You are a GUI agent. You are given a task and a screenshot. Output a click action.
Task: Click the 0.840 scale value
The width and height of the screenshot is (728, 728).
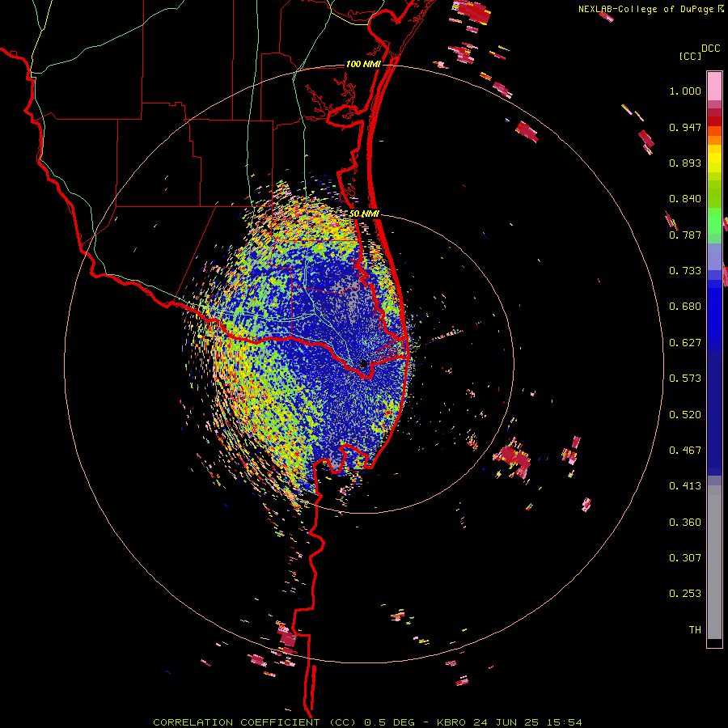685,199
